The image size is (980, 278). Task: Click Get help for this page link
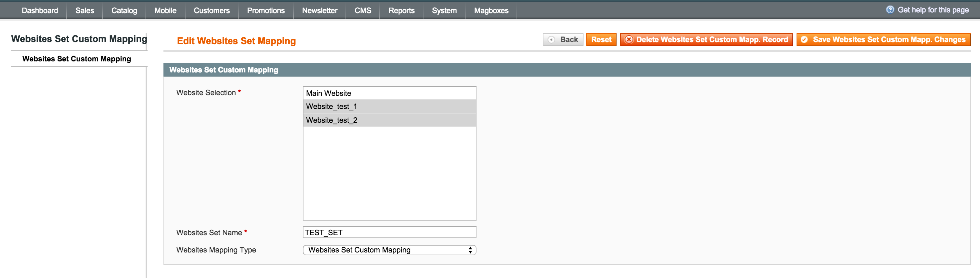(x=933, y=10)
